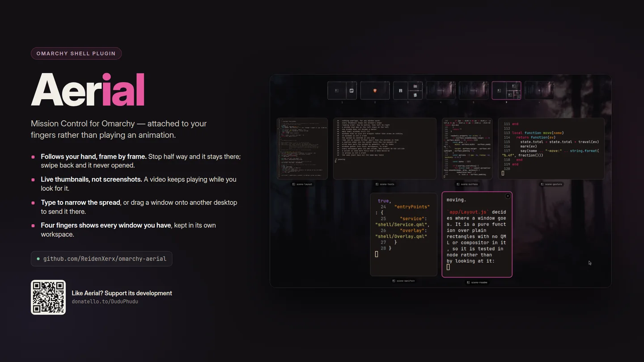Image resolution: width=644 pixels, height=362 pixels.
Task: Click terminal icon beside scene-layout label
Action: [x=294, y=184]
